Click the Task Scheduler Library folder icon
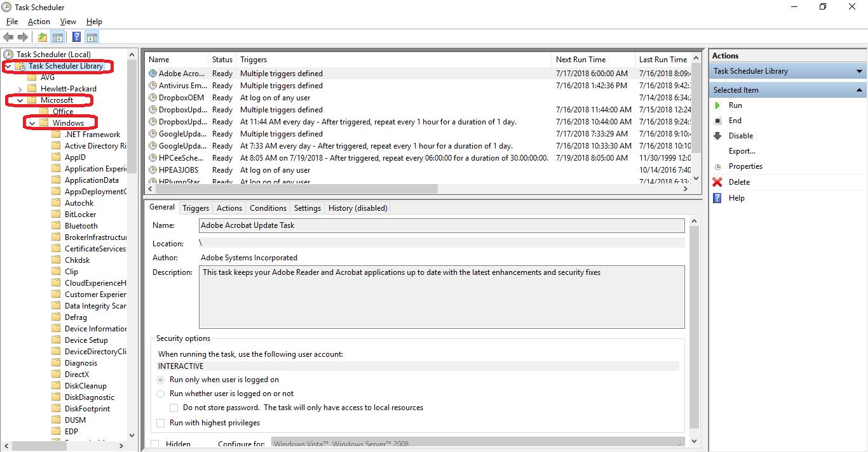Viewport: 868px width, 452px height. [20, 66]
